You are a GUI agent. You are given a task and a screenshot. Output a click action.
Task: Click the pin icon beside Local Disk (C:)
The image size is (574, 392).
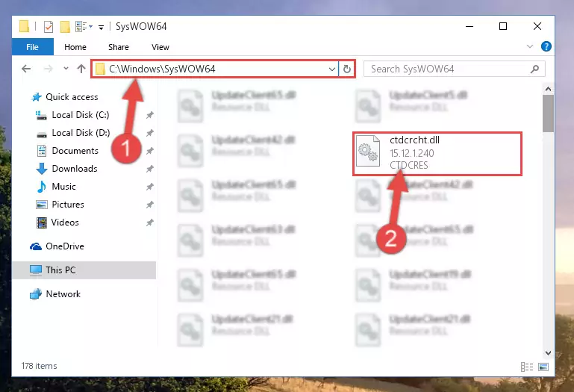pyautogui.click(x=150, y=115)
